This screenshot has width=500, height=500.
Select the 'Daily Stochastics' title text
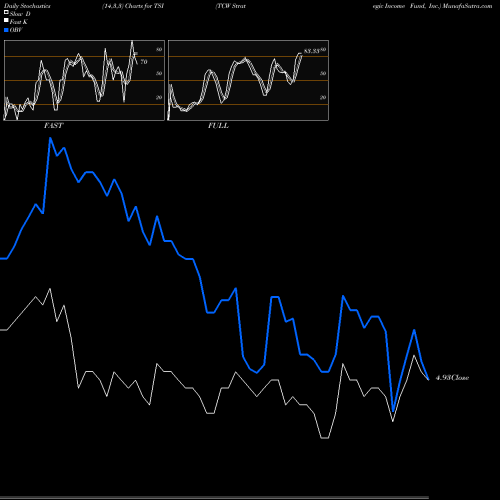tap(27, 6)
